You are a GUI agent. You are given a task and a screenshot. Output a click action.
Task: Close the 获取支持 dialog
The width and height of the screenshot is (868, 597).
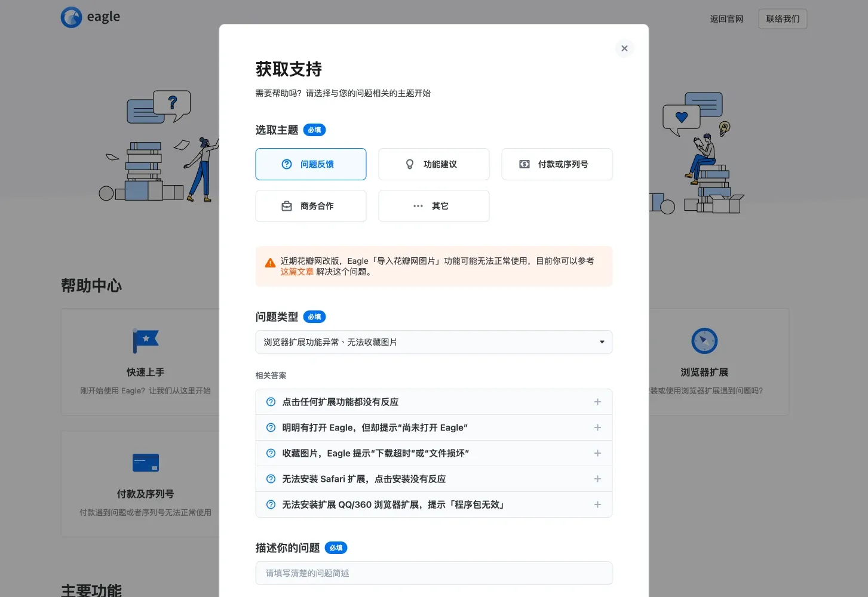624,48
